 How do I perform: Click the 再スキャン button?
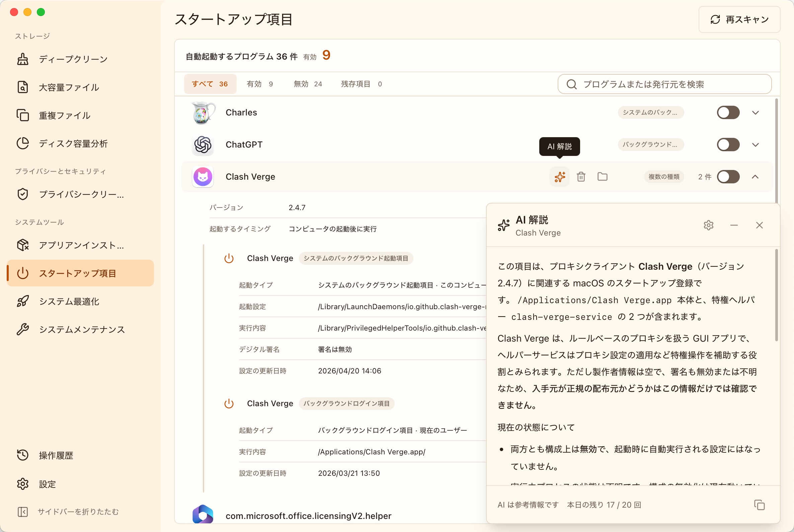(739, 19)
